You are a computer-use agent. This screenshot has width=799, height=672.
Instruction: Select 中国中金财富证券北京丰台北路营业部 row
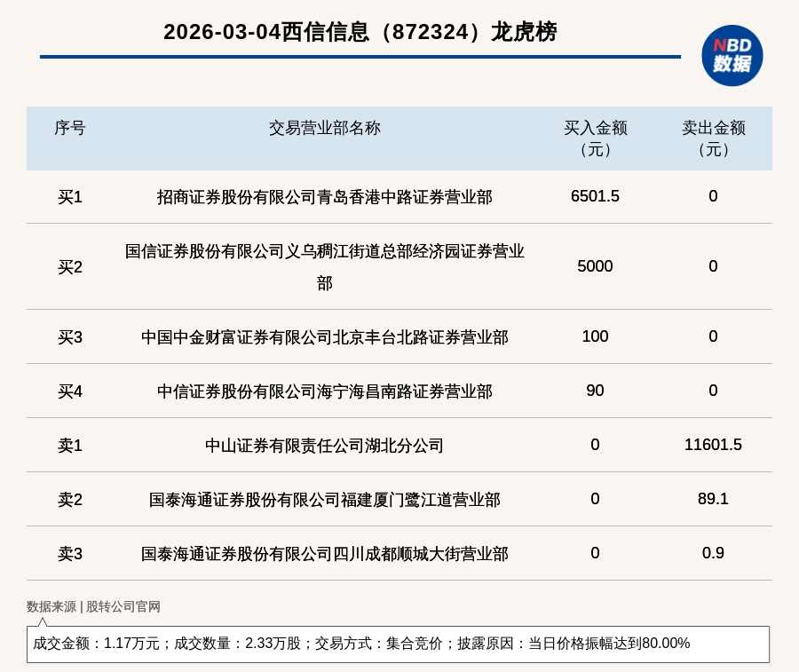324,337
